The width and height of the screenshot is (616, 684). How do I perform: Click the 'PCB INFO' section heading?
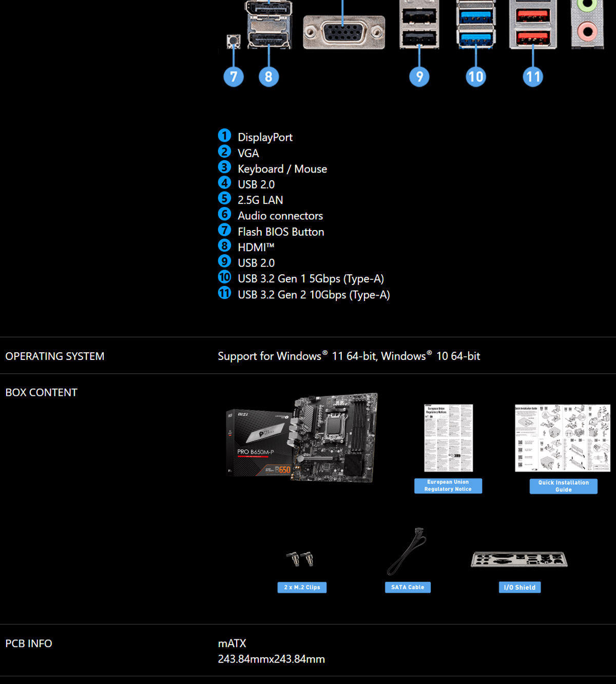pyautogui.click(x=29, y=643)
